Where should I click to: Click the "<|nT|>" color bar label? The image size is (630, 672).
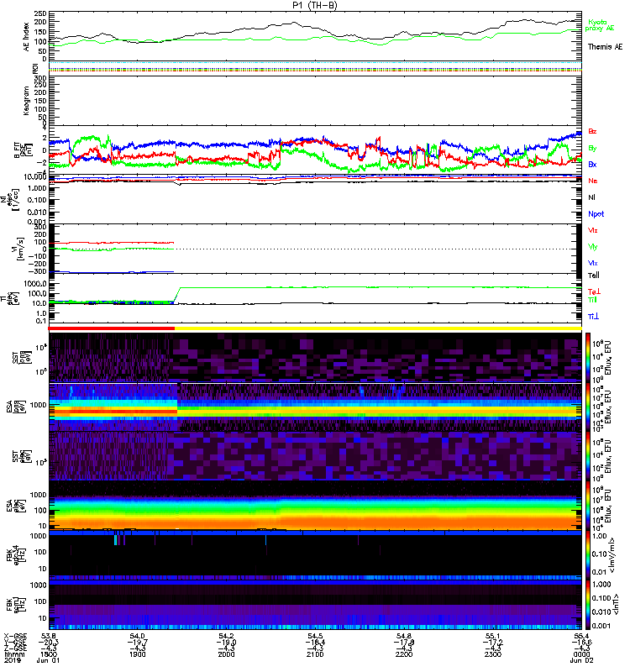point(615,604)
